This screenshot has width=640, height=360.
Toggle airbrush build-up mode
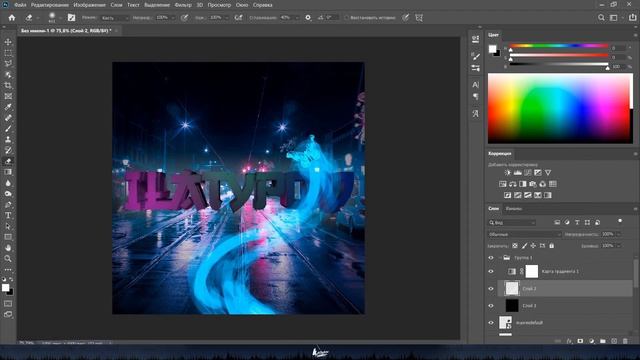239,18
